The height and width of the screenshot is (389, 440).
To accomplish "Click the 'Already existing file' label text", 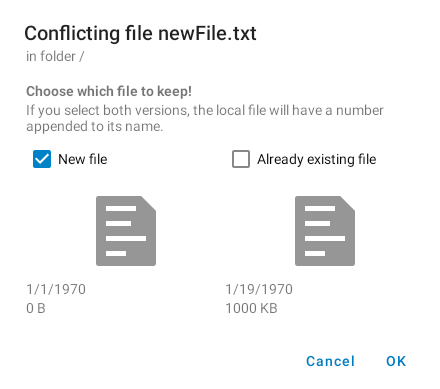I will pyautogui.click(x=317, y=159).
